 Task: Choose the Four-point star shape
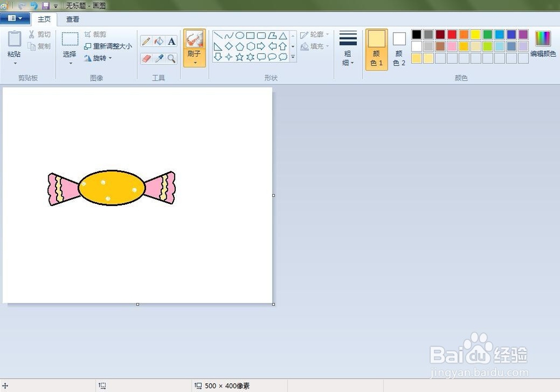pos(229,57)
